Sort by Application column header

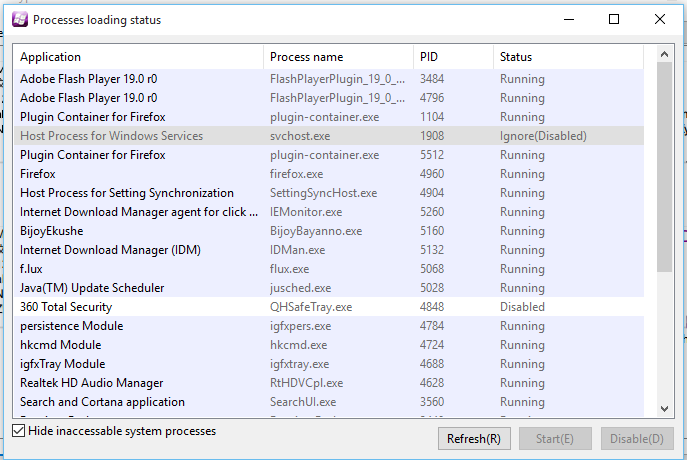point(138,57)
